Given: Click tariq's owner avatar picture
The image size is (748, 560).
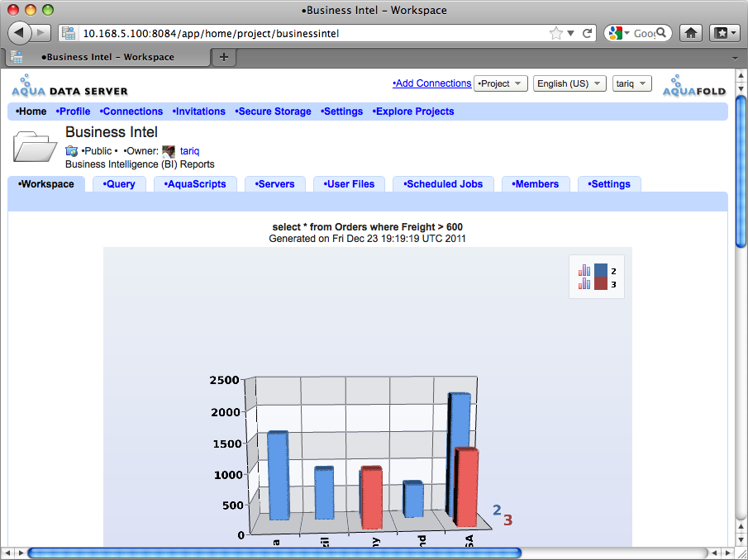Looking at the screenshot, I should (x=169, y=151).
